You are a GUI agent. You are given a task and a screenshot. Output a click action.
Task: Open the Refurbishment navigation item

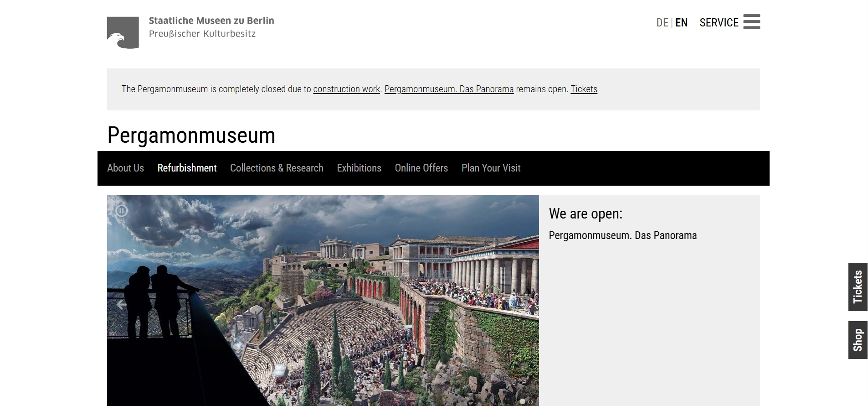tap(187, 168)
